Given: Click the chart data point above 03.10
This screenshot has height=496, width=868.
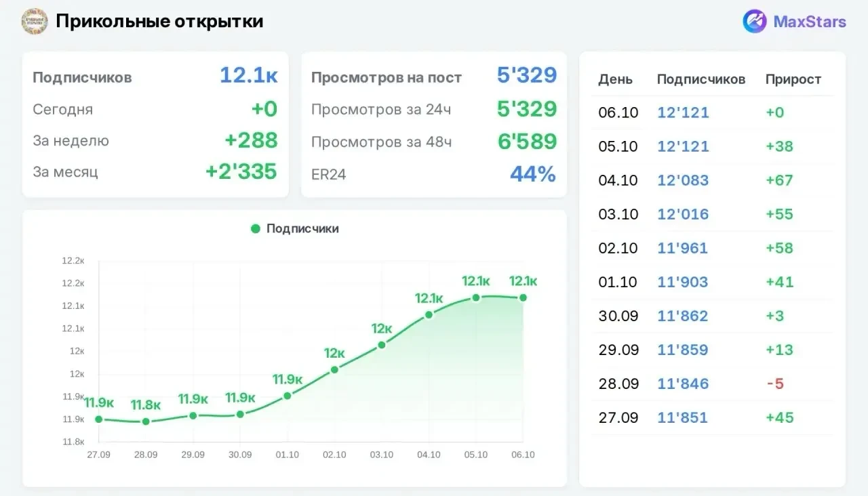Looking at the screenshot, I should pyautogui.click(x=382, y=345).
